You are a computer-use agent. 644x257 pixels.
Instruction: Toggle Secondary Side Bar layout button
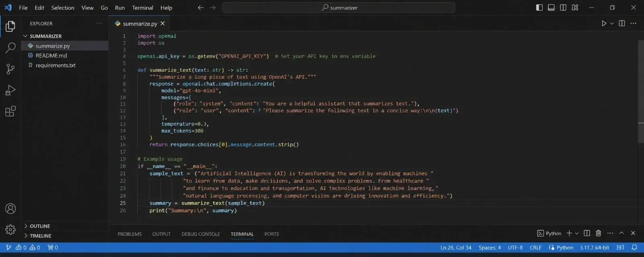click(563, 8)
